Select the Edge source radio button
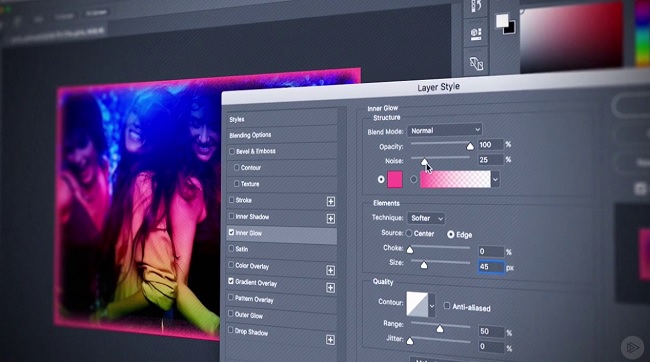 point(451,234)
